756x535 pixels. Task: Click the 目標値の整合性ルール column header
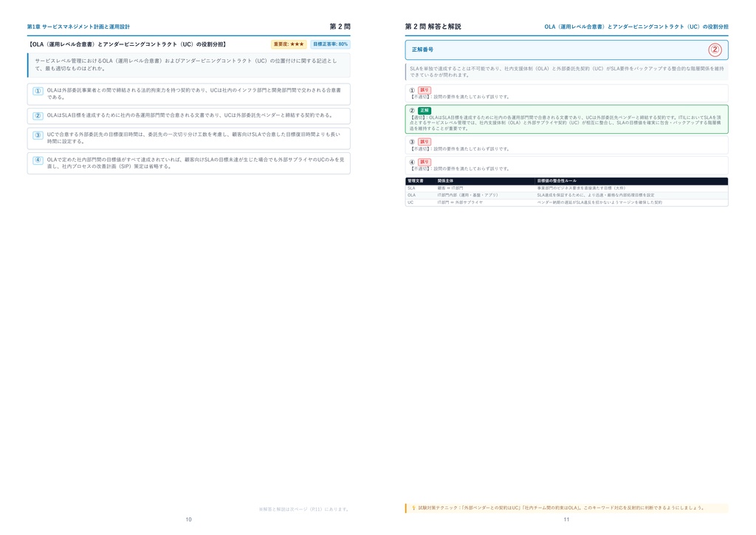(557, 181)
